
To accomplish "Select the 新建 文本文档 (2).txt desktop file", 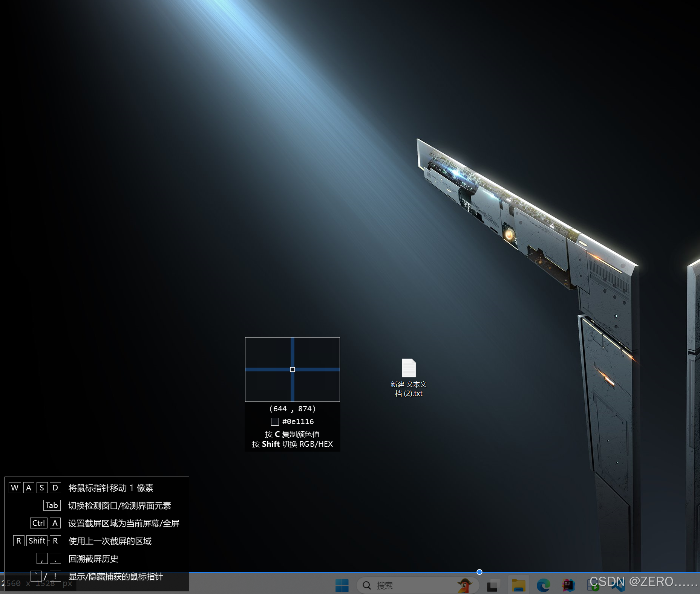I will pos(409,378).
